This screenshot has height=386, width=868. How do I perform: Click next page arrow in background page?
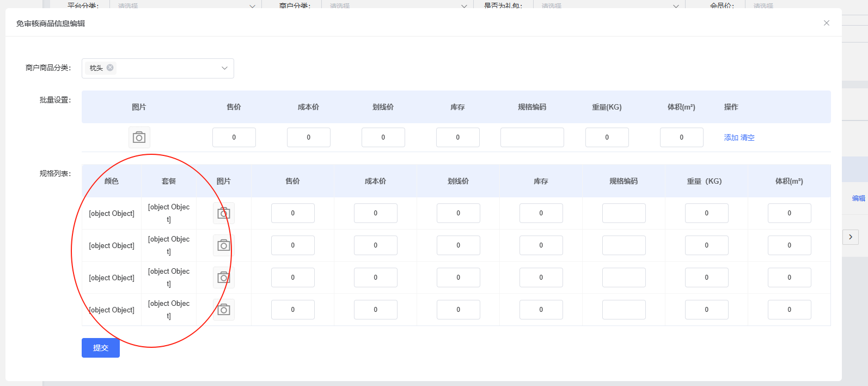click(x=851, y=237)
